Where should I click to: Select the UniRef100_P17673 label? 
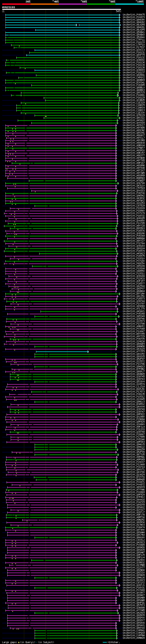(x=133, y=392)
